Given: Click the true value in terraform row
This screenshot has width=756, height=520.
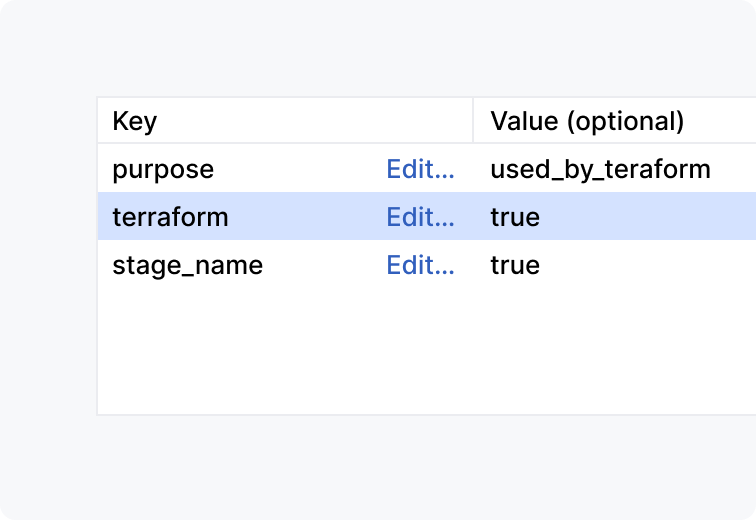Looking at the screenshot, I should [x=515, y=217].
